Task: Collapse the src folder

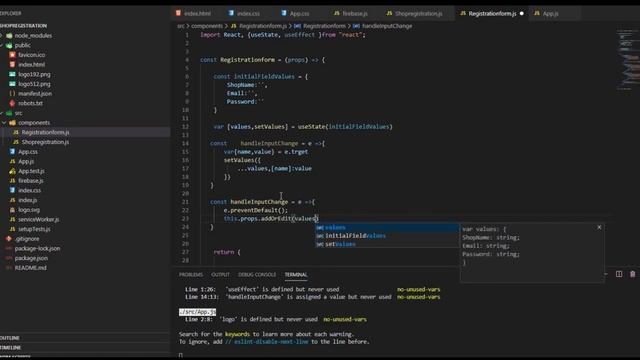Action: point(18,113)
